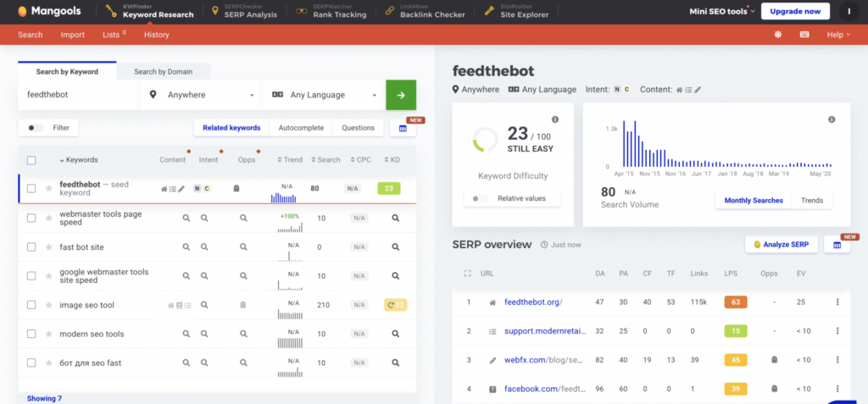Open the bug report icon in the orange bar
Screen dimensions: 868x404
pos(778,35)
